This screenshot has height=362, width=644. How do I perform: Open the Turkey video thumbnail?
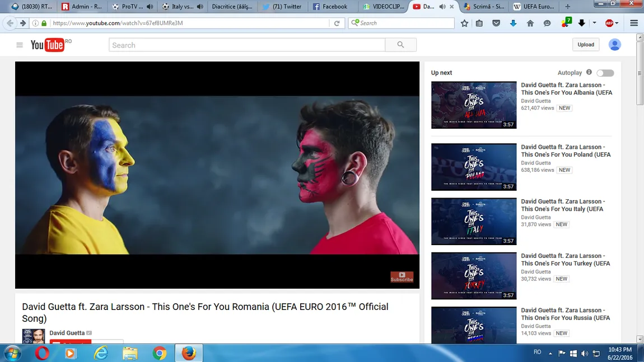coord(474,276)
